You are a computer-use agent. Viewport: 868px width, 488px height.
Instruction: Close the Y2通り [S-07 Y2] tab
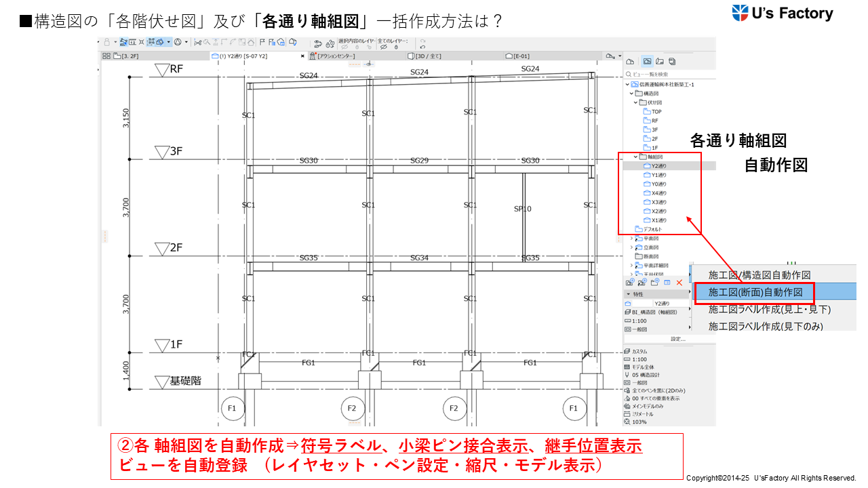(303, 56)
